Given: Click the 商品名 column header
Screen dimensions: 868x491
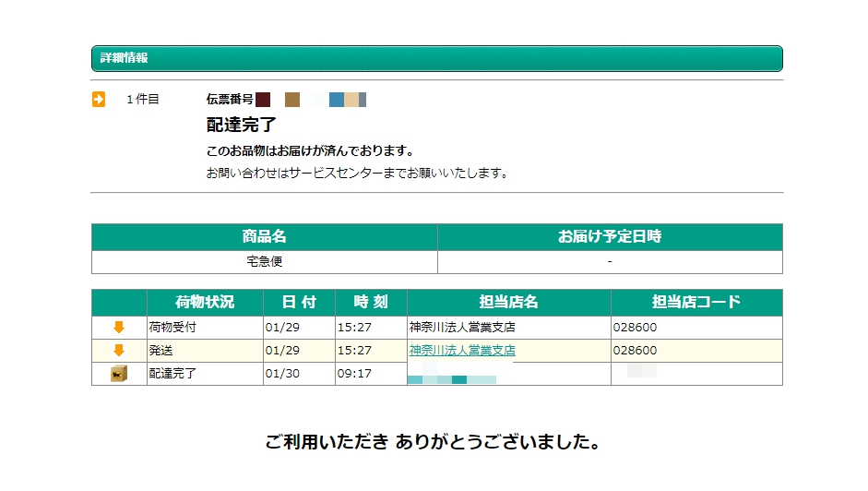Looking at the screenshot, I should (x=265, y=236).
